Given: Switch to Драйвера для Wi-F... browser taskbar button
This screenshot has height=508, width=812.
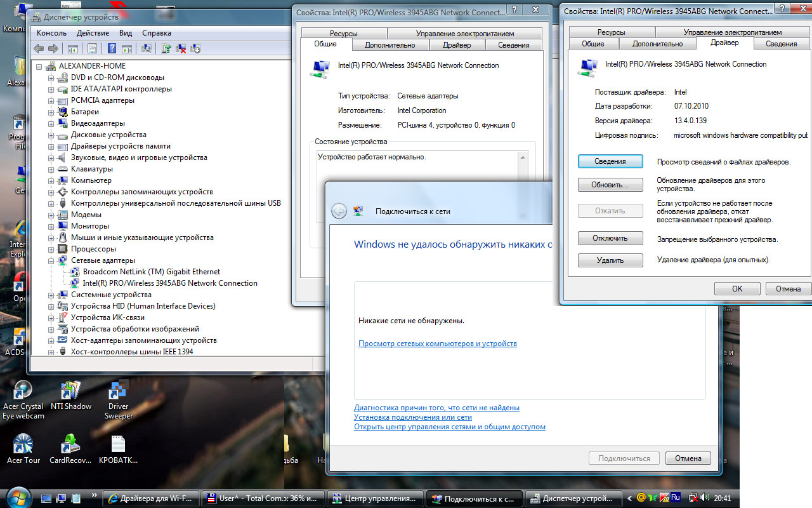Looking at the screenshot, I should [152, 498].
